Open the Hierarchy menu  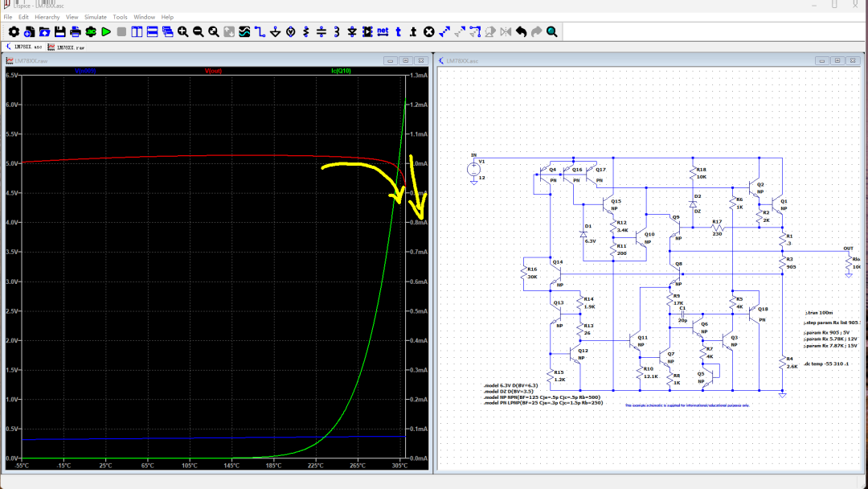point(47,17)
